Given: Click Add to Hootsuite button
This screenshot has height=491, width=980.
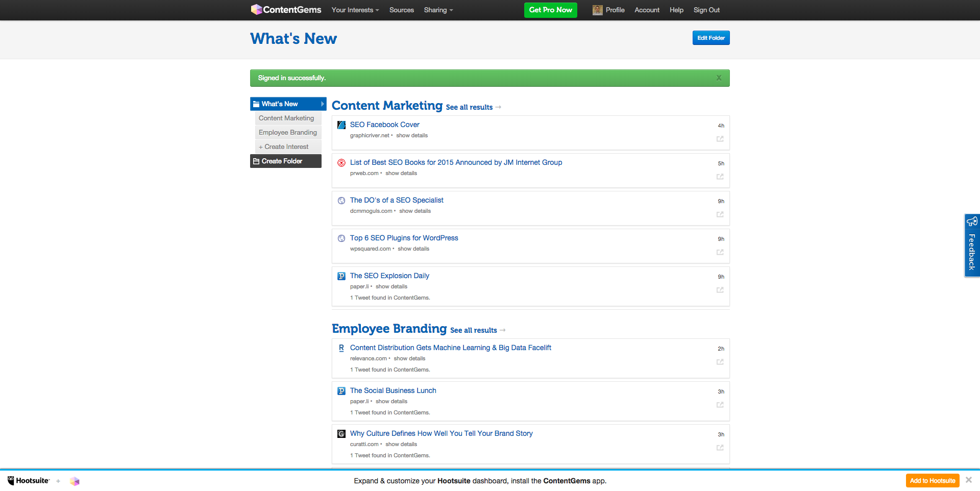Looking at the screenshot, I should tap(933, 481).
